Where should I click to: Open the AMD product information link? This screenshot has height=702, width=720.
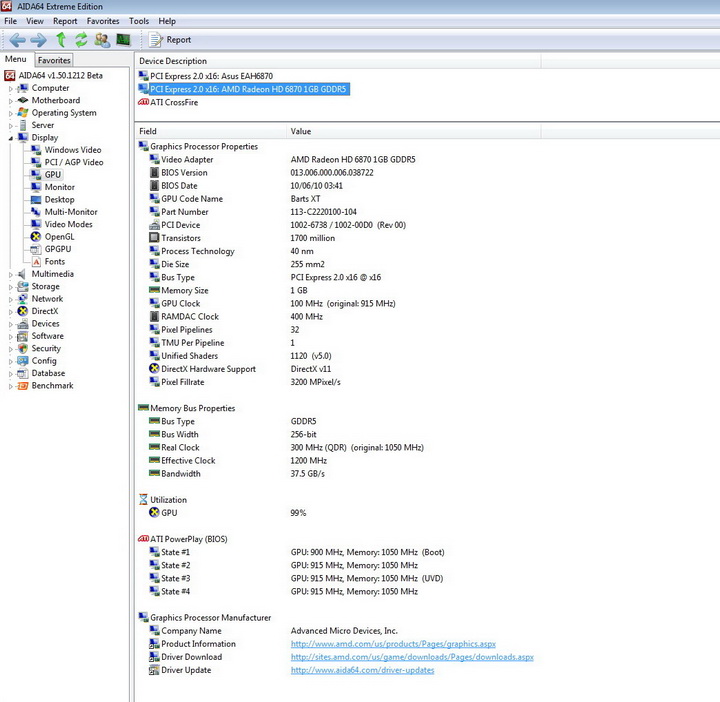pyautogui.click(x=393, y=644)
